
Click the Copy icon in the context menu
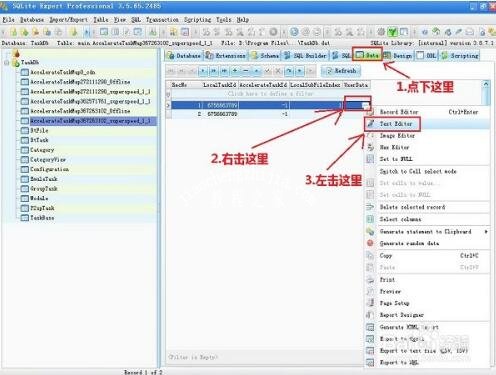pyautogui.click(x=370, y=256)
